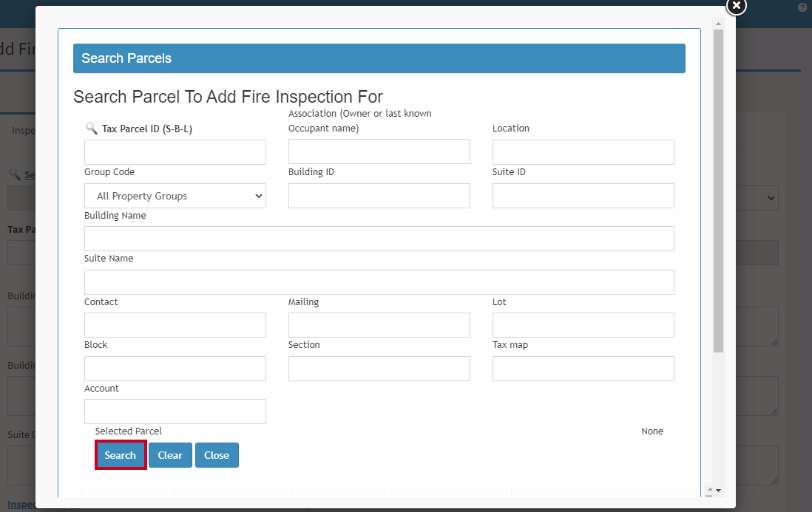
Task: Click the scrollbar down arrow in modal
Action: [718, 491]
